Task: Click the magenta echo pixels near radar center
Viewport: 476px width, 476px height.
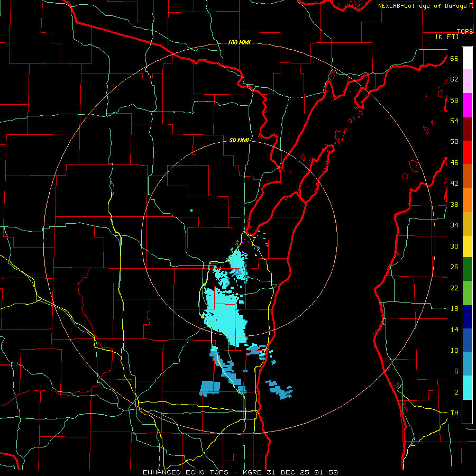Action: (237, 243)
